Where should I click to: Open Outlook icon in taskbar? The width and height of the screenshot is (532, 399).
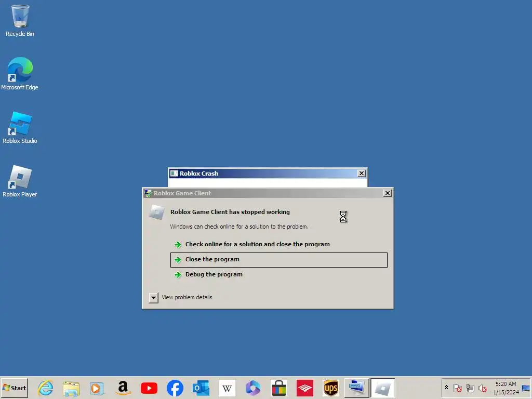[201, 388]
